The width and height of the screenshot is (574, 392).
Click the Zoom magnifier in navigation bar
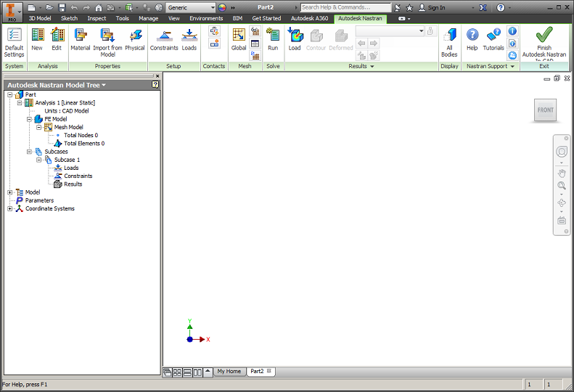tap(562, 185)
